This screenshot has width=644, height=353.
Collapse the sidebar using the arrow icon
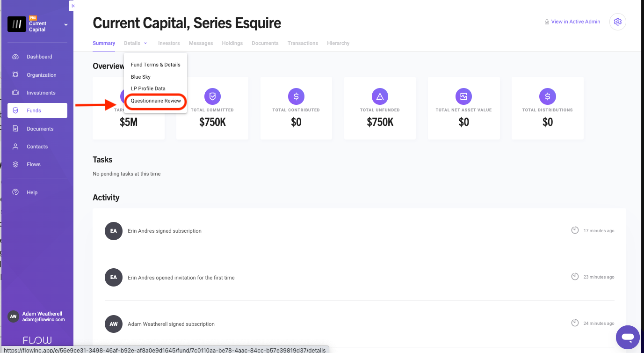pyautogui.click(x=72, y=6)
